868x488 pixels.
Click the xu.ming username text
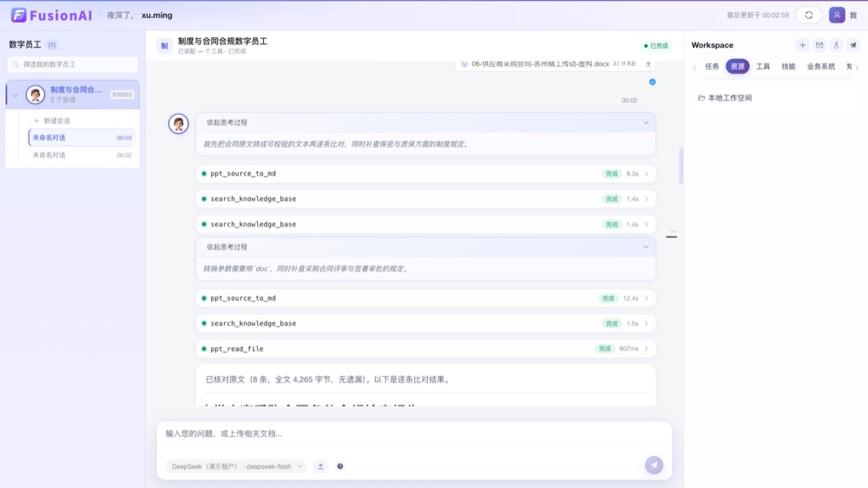pyautogui.click(x=156, y=16)
